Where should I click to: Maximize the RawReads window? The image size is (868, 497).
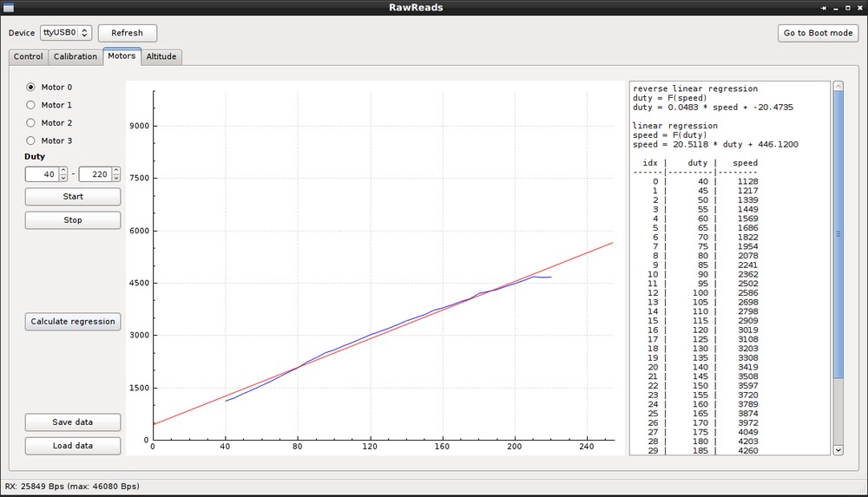click(847, 9)
